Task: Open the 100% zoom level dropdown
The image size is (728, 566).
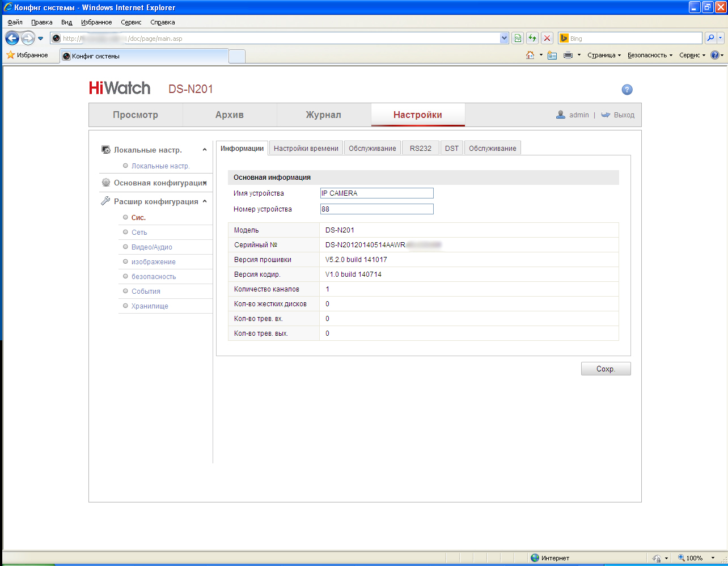Action: pyautogui.click(x=713, y=558)
